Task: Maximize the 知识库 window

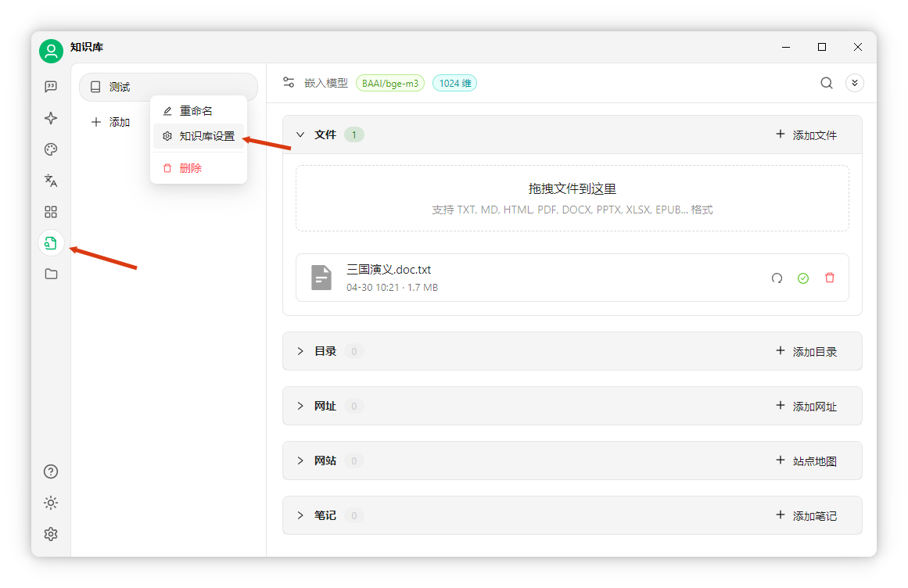Action: coord(822,47)
